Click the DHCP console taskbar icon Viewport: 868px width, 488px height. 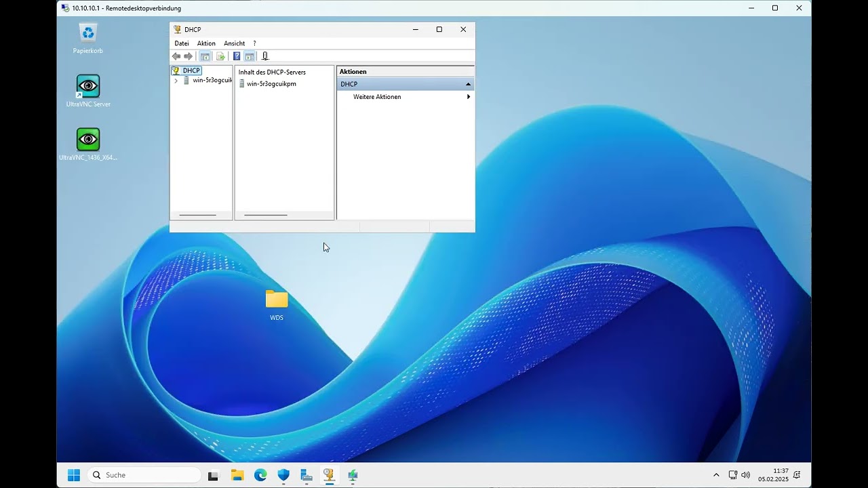tap(330, 475)
